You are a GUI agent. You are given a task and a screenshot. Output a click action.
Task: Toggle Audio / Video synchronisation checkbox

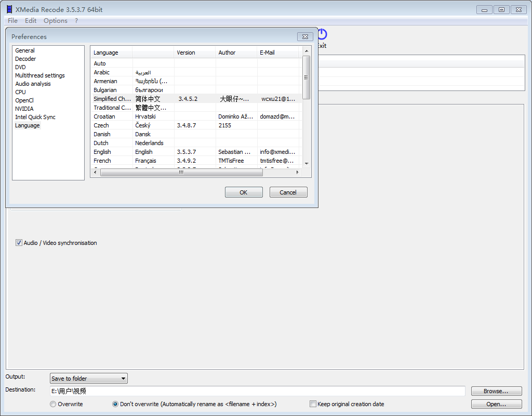(x=19, y=243)
